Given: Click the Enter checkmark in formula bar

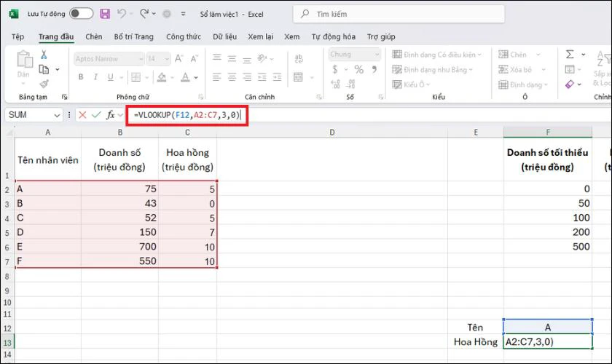Looking at the screenshot, I should [x=96, y=115].
